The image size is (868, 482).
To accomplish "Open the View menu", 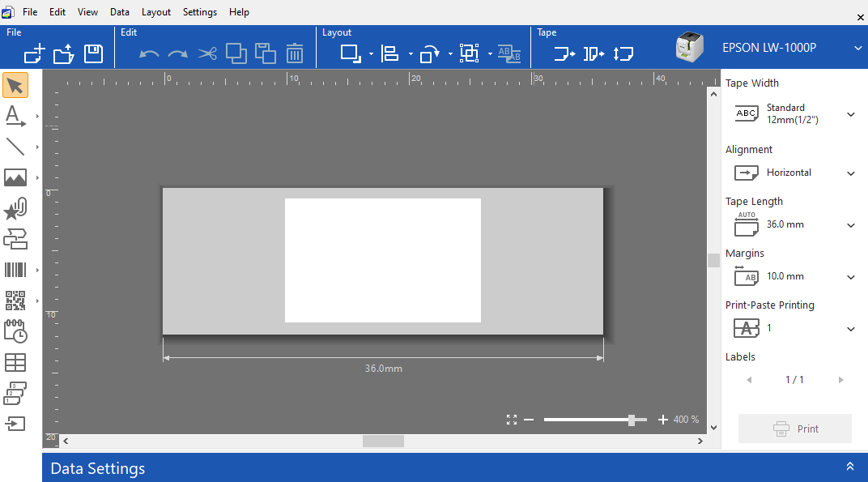I will [87, 12].
